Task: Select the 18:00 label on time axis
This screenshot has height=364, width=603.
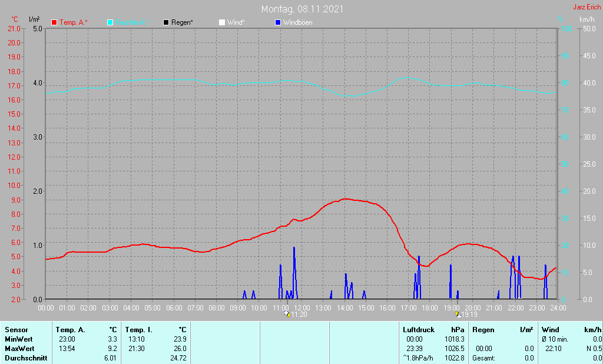Action: pyautogui.click(x=430, y=307)
